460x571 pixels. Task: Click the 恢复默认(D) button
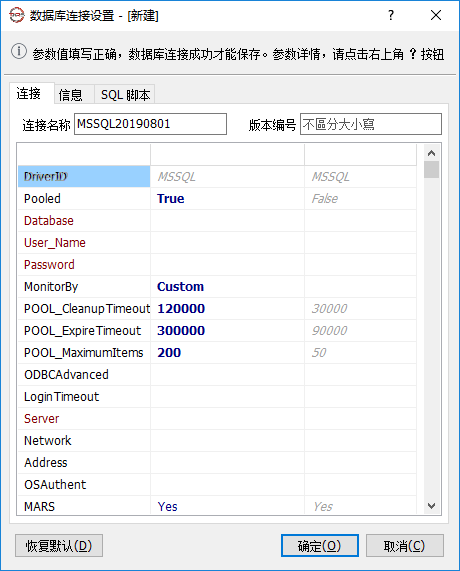(x=59, y=546)
